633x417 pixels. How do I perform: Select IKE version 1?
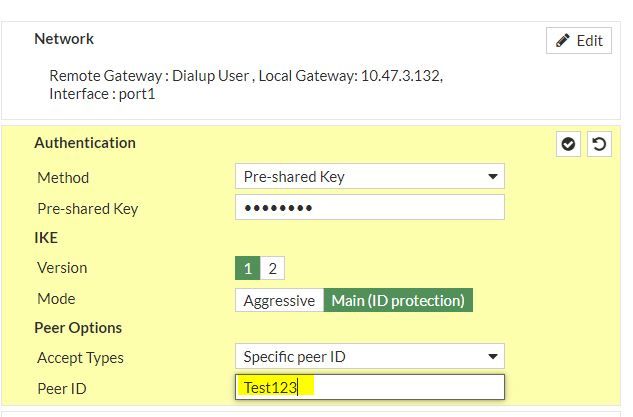(x=247, y=268)
